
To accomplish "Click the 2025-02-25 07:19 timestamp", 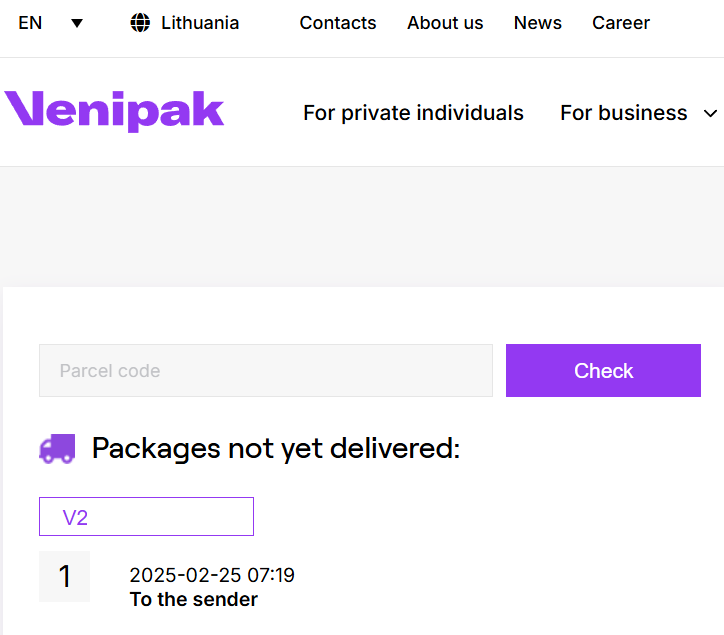I will point(212,575).
